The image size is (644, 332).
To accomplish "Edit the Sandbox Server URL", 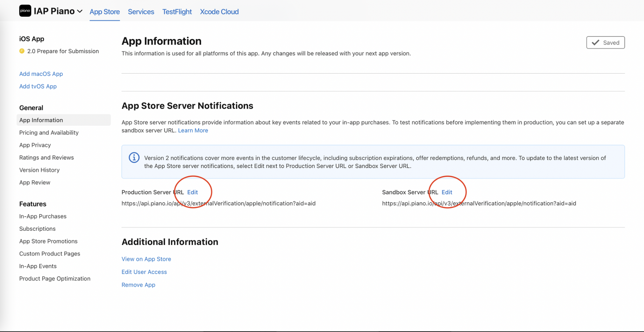I will pos(447,192).
